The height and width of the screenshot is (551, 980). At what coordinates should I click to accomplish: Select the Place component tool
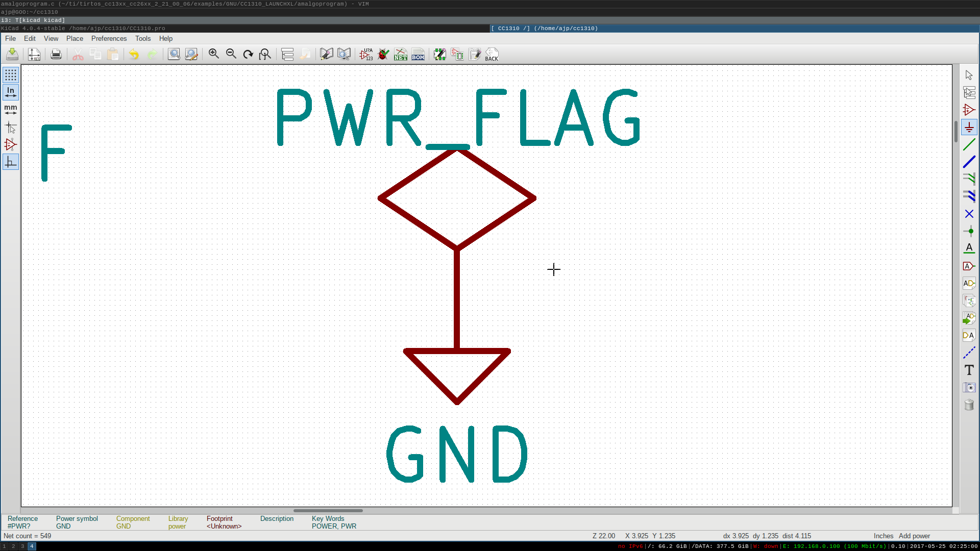[x=969, y=110]
